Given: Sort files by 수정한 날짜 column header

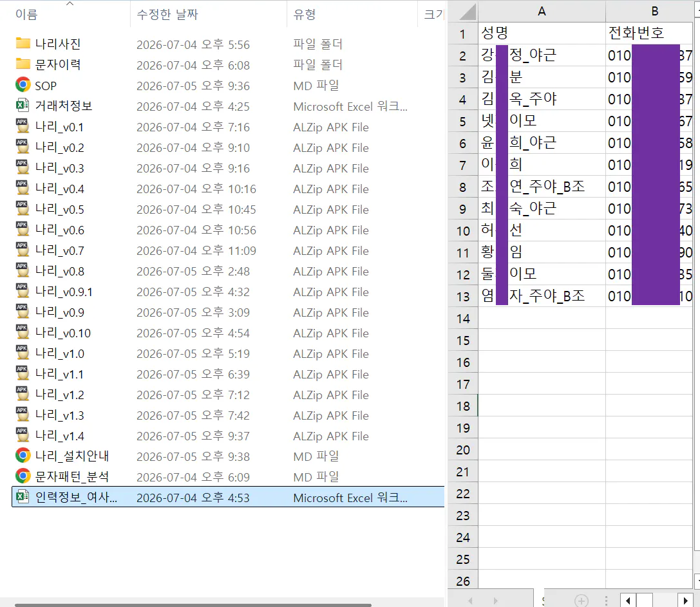Looking at the screenshot, I should (x=209, y=14).
